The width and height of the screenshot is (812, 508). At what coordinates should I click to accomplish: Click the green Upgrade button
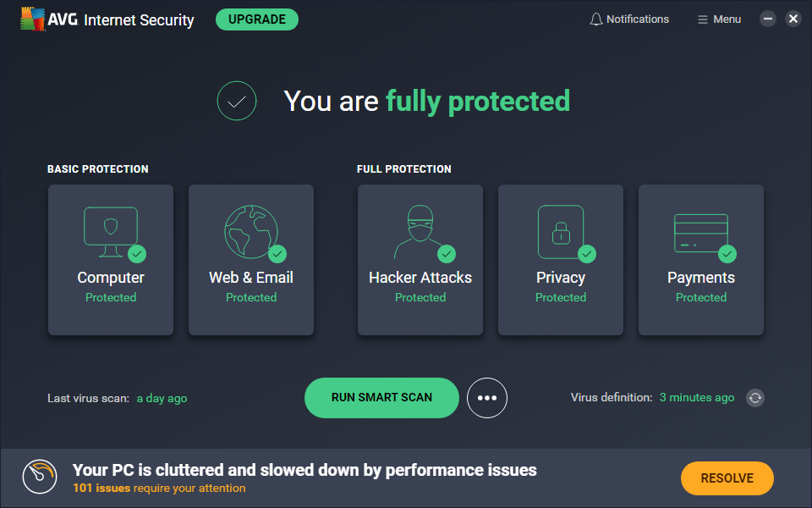[256, 19]
